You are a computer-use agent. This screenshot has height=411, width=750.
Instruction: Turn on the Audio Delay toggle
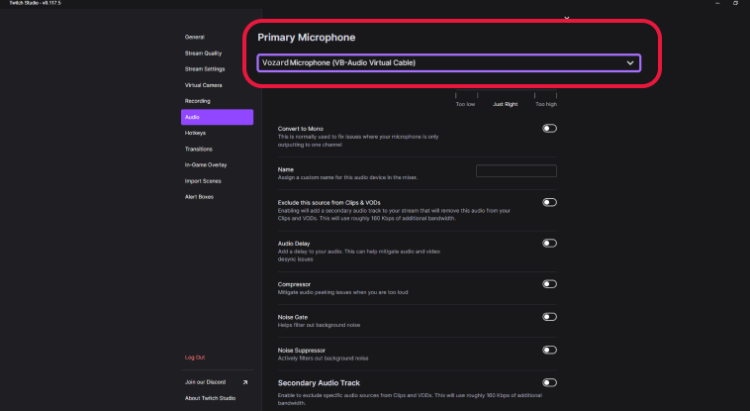pyautogui.click(x=549, y=243)
